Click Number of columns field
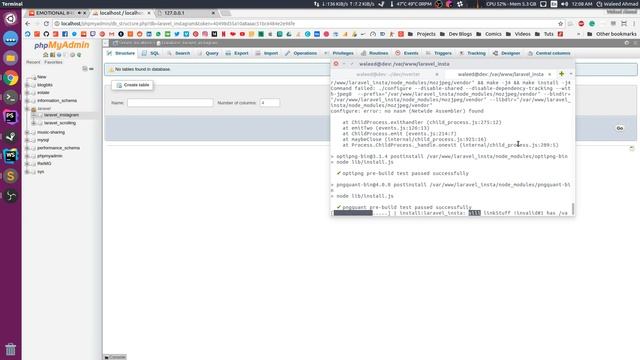 pyautogui.click(x=269, y=103)
